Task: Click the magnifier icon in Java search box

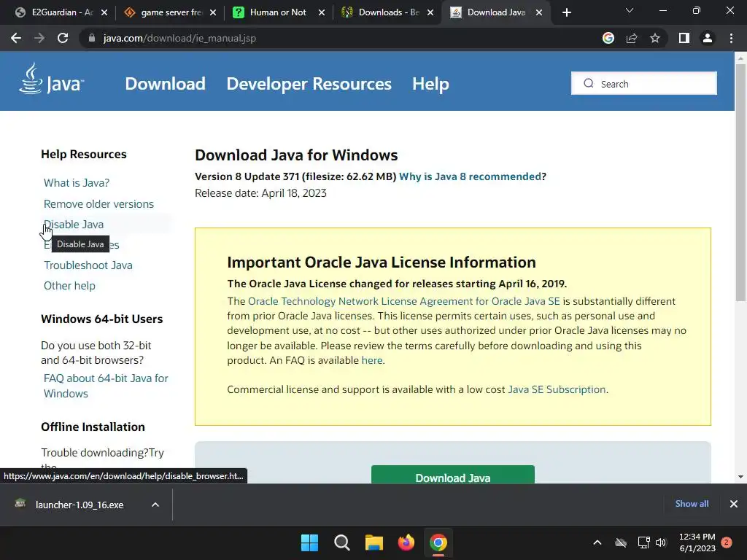Action: click(x=589, y=83)
